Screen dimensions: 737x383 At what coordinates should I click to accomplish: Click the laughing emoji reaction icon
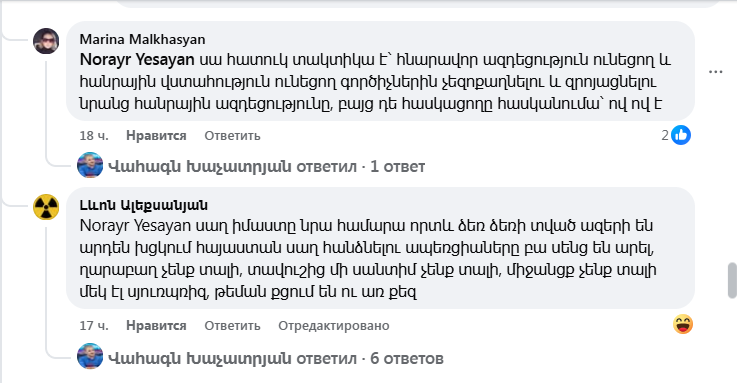click(682, 325)
